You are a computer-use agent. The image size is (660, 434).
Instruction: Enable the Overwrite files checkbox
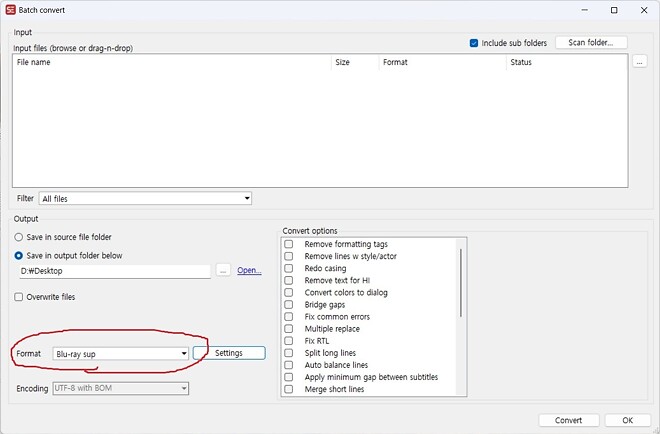pyautogui.click(x=19, y=297)
